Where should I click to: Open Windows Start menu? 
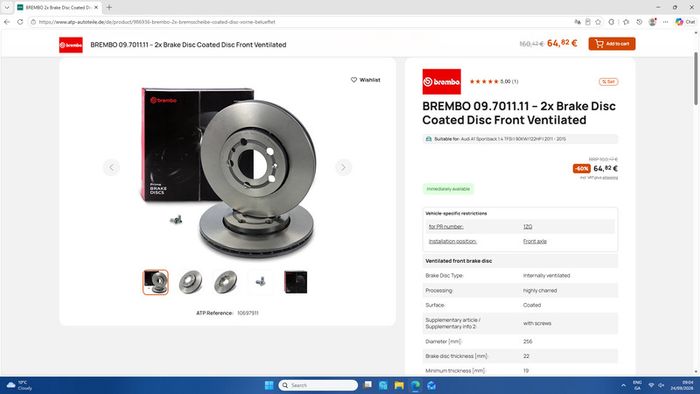[269, 385]
